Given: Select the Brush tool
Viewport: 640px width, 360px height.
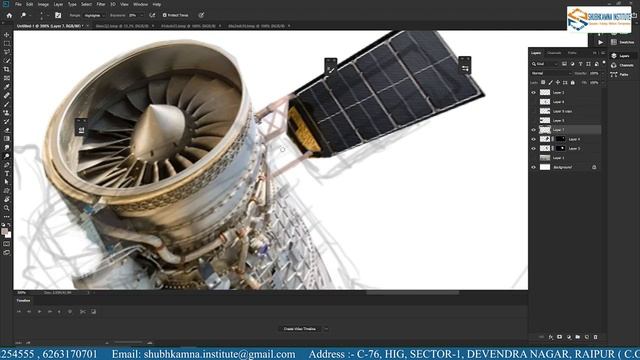Looking at the screenshot, I should (x=7, y=104).
